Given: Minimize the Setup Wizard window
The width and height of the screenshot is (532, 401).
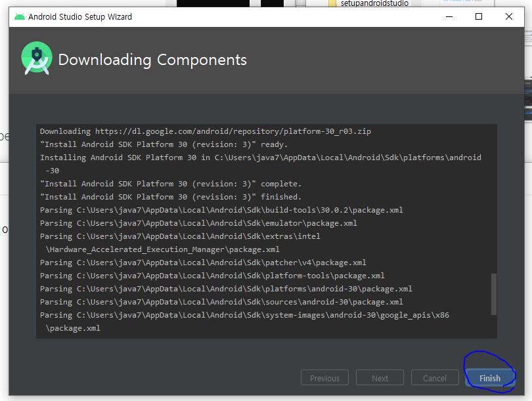Looking at the screenshot, I should (449, 16).
